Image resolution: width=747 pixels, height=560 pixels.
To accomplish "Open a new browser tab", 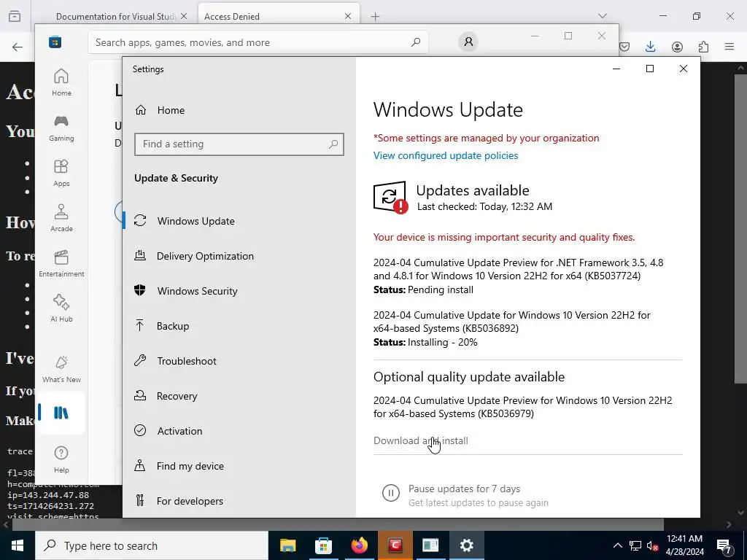I will point(376,17).
